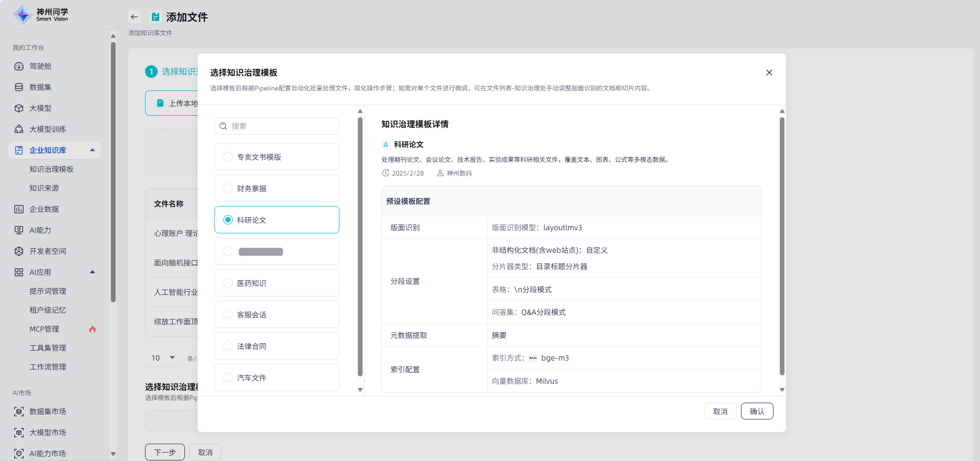Select the 科研论文 radio option
Viewport: 980px width, 461px height.
pos(228,220)
